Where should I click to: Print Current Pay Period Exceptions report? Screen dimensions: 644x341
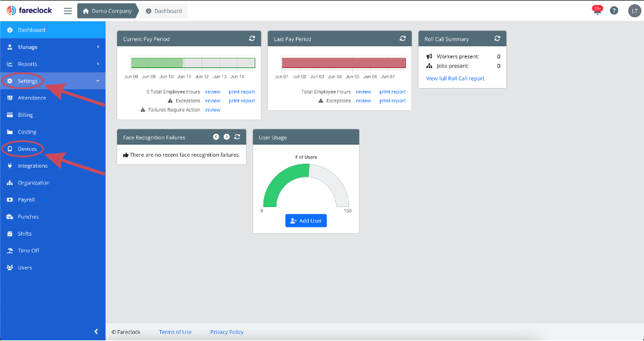point(242,101)
